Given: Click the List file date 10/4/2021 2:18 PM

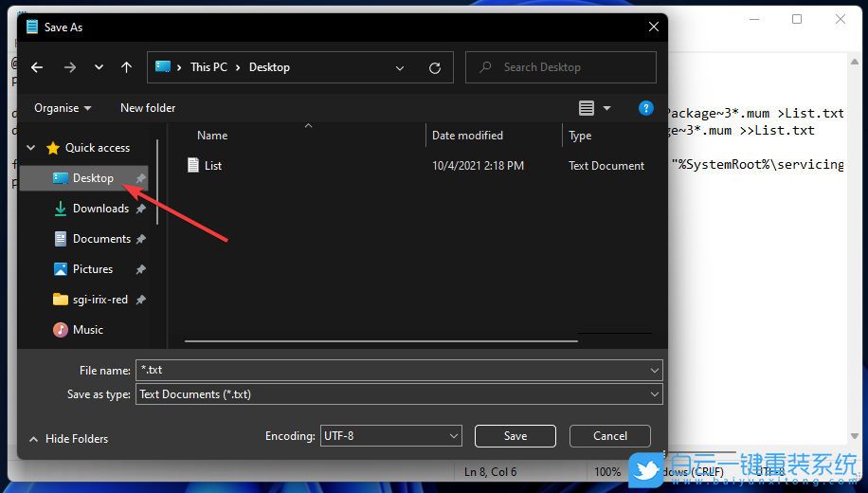Looking at the screenshot, I should [478, 166].
